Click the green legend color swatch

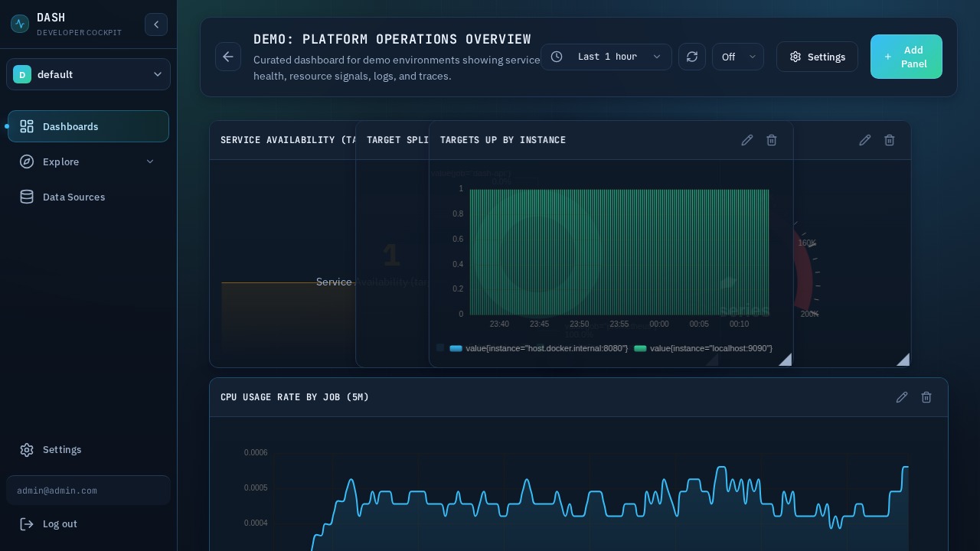pyautogui.click(x=641, y=348)
